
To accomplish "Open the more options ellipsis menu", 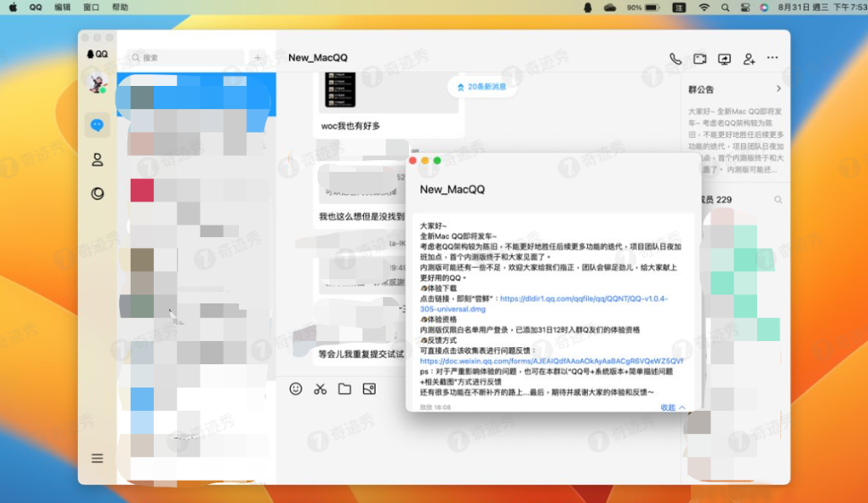I will [x=772, y=57].
